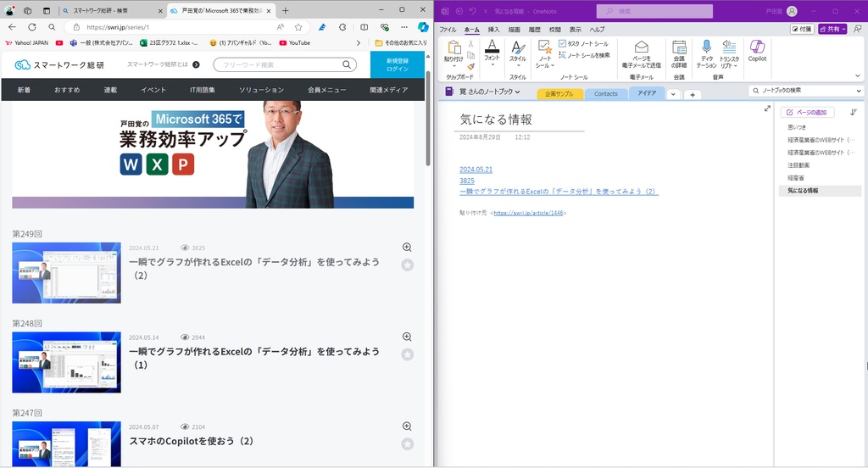This screenshot has width=868, height=468.
Task: Open Edge settings and more ellipsis menu
Action: 404,27
